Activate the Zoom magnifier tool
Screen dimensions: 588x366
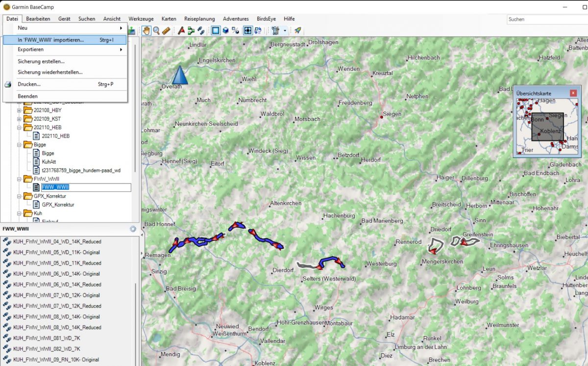pos(156,30)
